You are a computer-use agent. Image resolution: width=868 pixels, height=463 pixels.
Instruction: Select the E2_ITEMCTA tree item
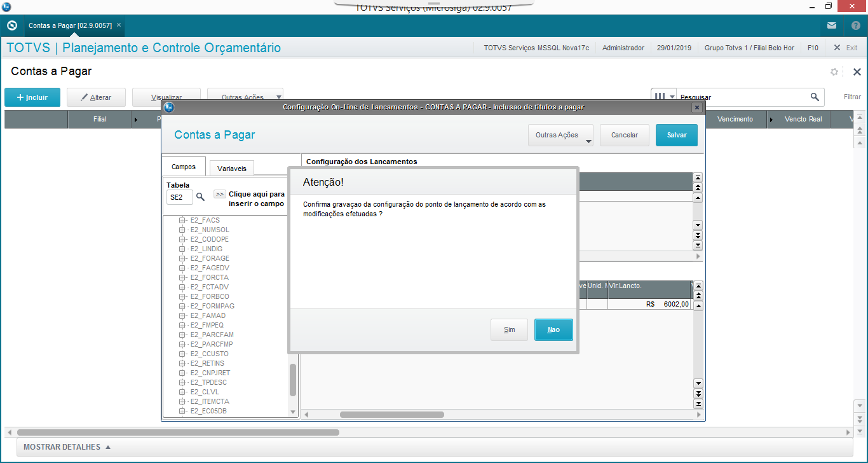pos(210,401)
